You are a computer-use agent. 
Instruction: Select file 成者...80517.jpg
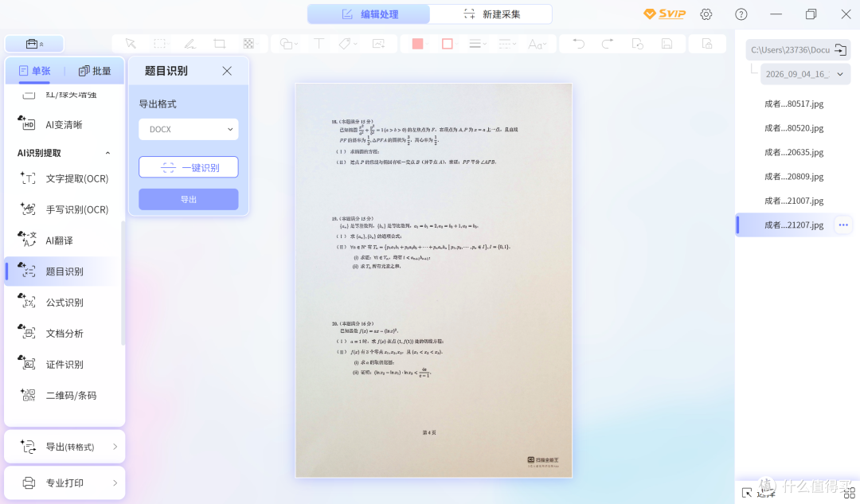pyautogui.click(x=794, y=104)
